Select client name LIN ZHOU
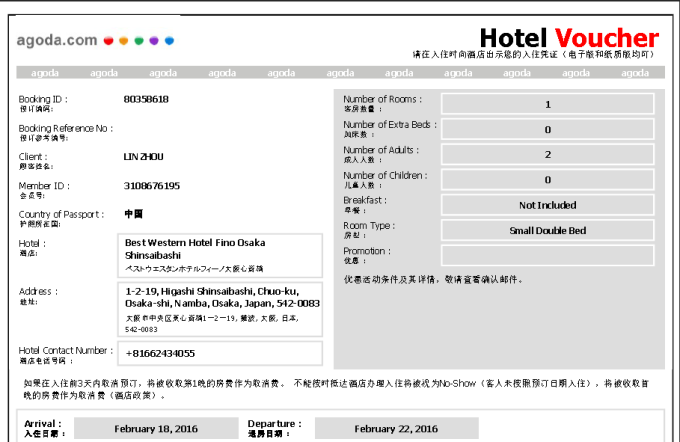 pos(144,157)
